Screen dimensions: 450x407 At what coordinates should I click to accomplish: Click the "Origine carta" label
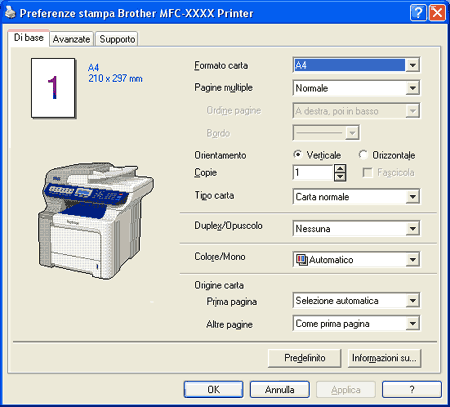click(219, 285)
